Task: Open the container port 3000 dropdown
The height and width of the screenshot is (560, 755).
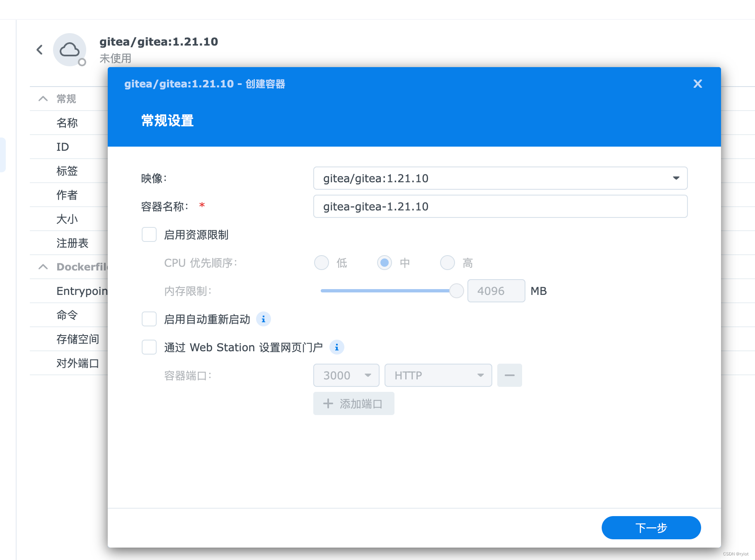Action: tap(346, 375)
